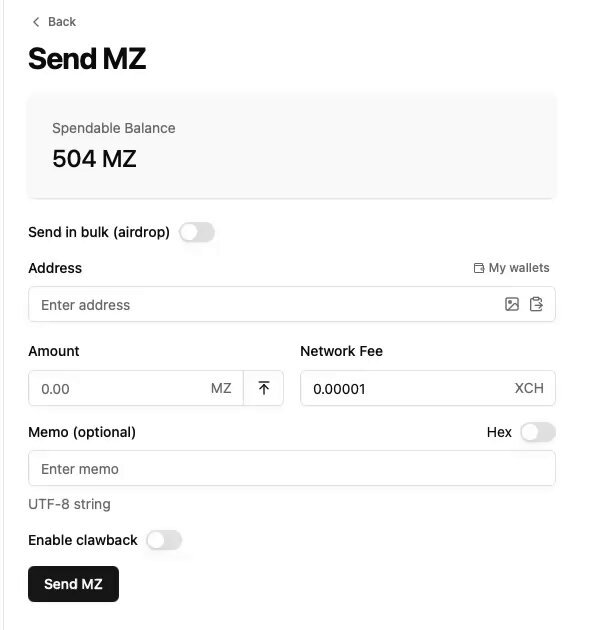
Task: Click the back chevron arrow icon
Action: pyautogui.click(x=36, y=22)
